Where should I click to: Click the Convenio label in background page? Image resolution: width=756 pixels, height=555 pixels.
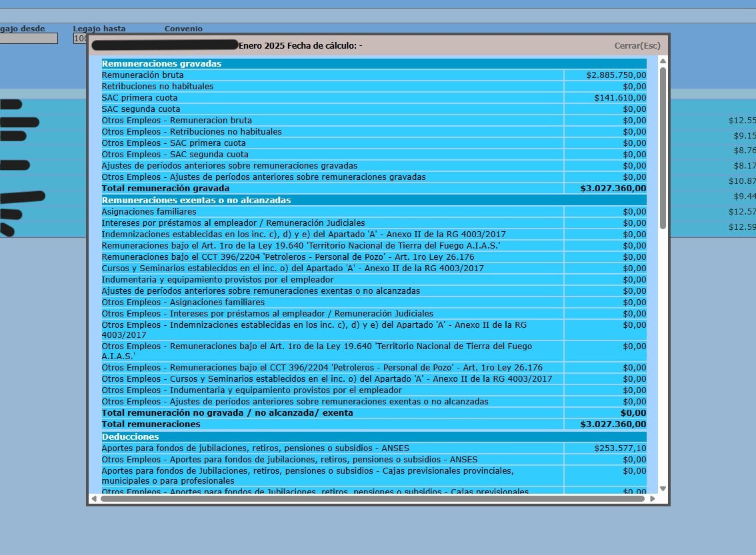click(184, 29)
